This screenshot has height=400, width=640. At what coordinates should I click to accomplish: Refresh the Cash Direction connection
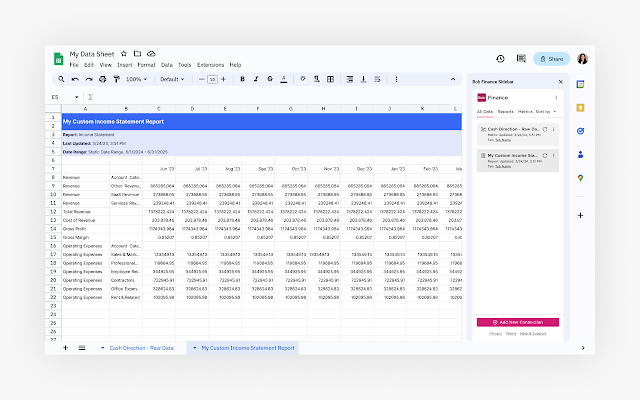(545, 129)
